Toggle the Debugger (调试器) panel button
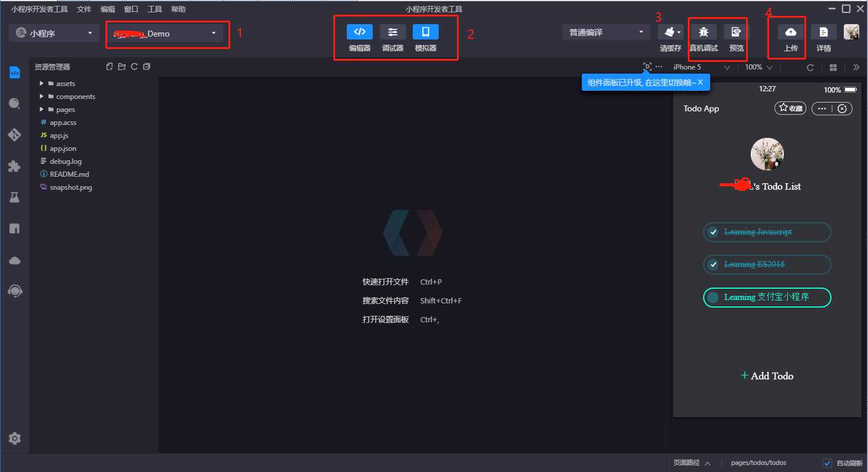The height and width of the screenshot is (472, 868). [x=392, y=32]
